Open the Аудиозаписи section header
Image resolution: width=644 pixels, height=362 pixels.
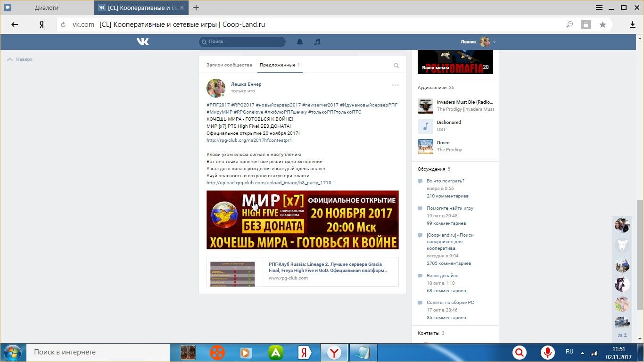point(436,88)
